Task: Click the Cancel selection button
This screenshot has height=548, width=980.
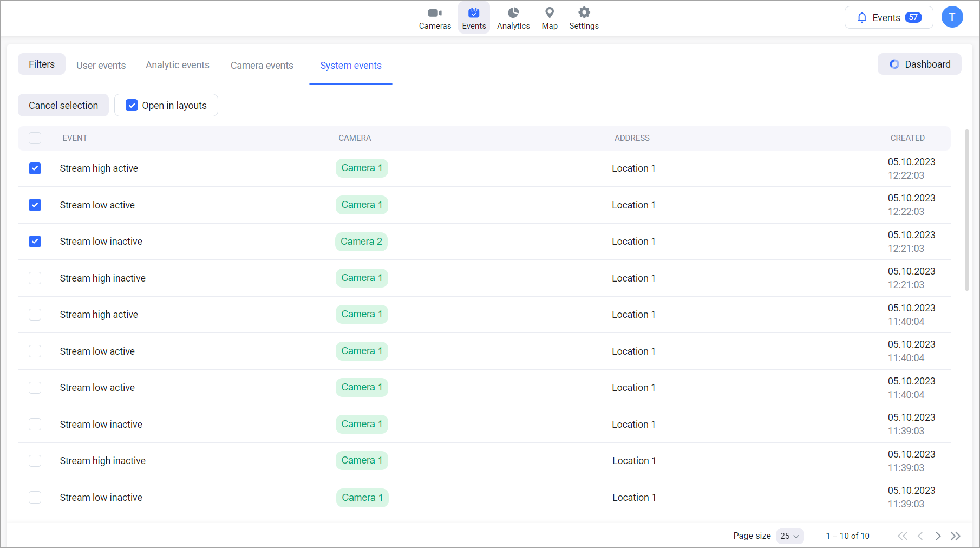Action: pos(63,105)
